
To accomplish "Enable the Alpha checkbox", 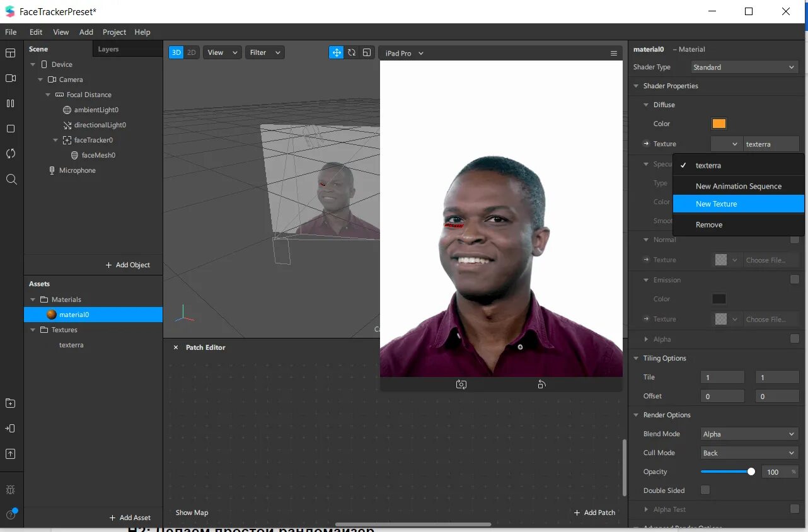I will click(795, 339).
